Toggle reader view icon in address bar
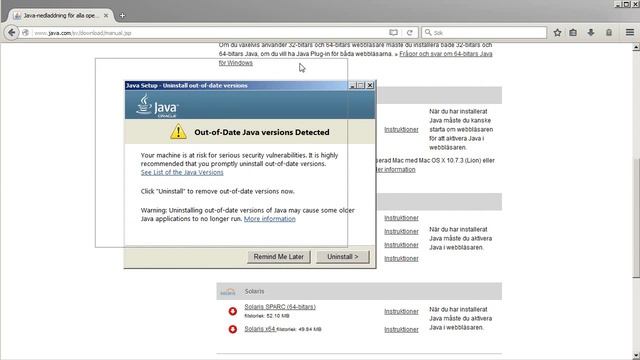 393,33
